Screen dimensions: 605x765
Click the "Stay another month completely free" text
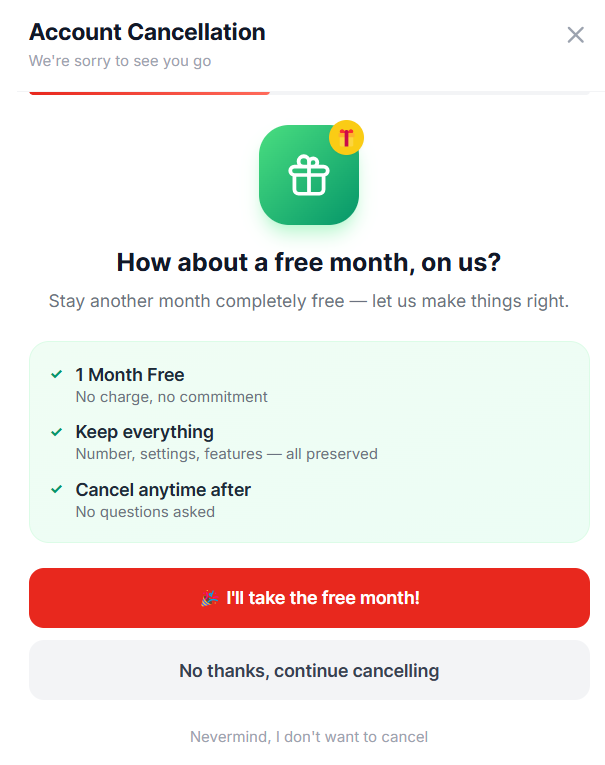309,301
